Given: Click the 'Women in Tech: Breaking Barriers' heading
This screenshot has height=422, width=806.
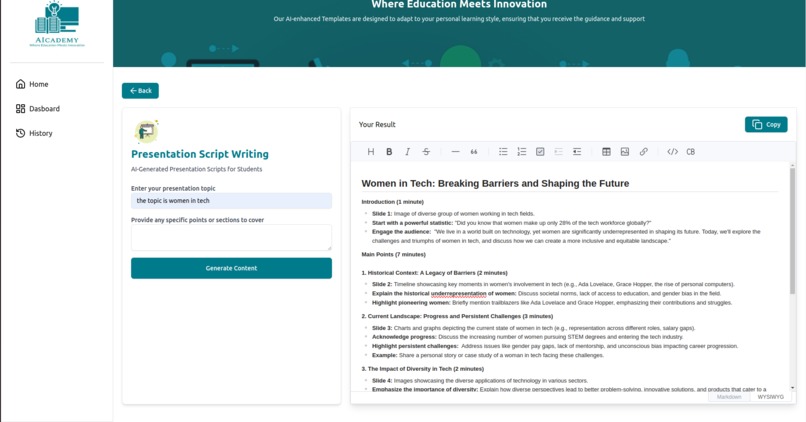Looking at the screenshot, I should tap(495, 184).
